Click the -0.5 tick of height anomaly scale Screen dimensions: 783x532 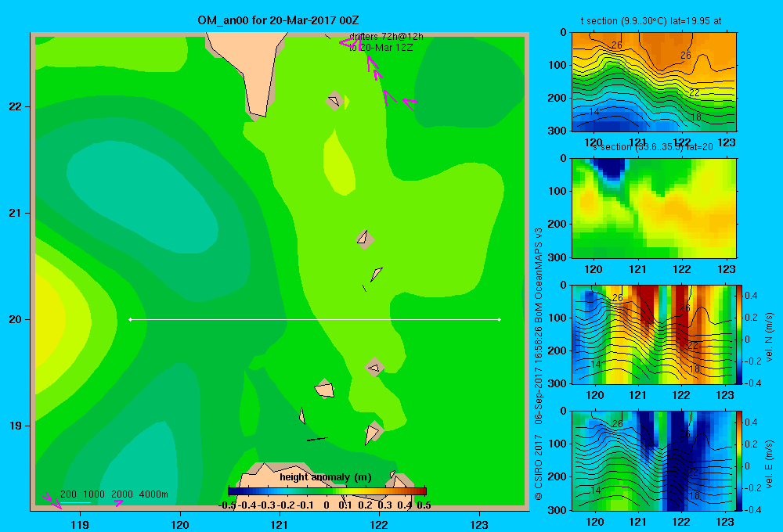[227, 505]
